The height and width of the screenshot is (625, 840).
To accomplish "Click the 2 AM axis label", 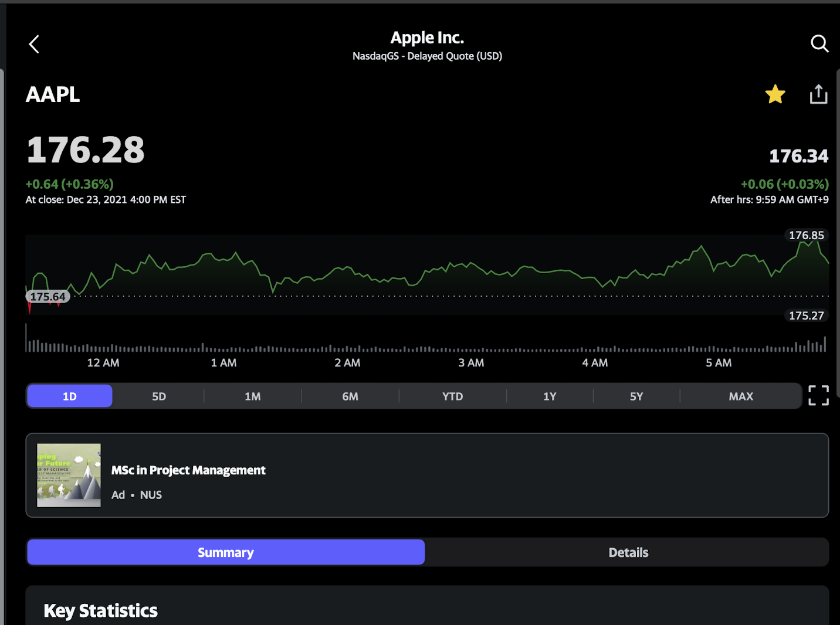I will click(347, 363).
